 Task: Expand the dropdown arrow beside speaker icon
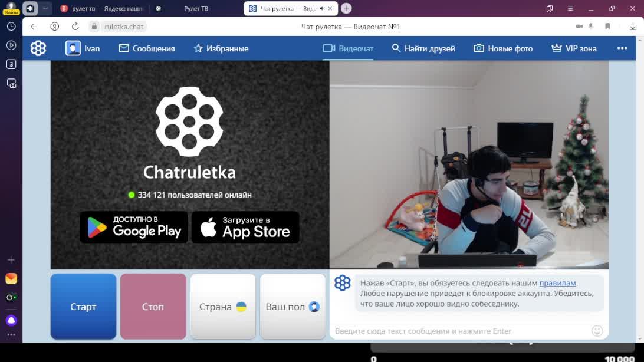pos(45,8)
